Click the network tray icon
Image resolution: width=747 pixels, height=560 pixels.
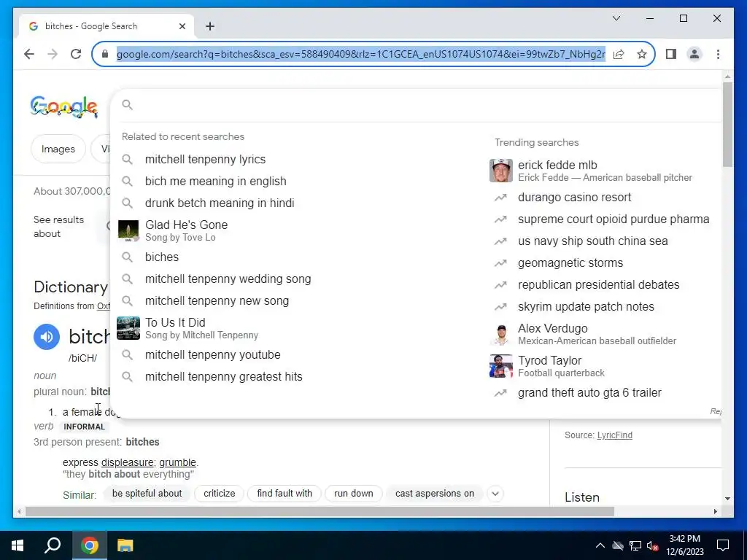tap(635, 545)
